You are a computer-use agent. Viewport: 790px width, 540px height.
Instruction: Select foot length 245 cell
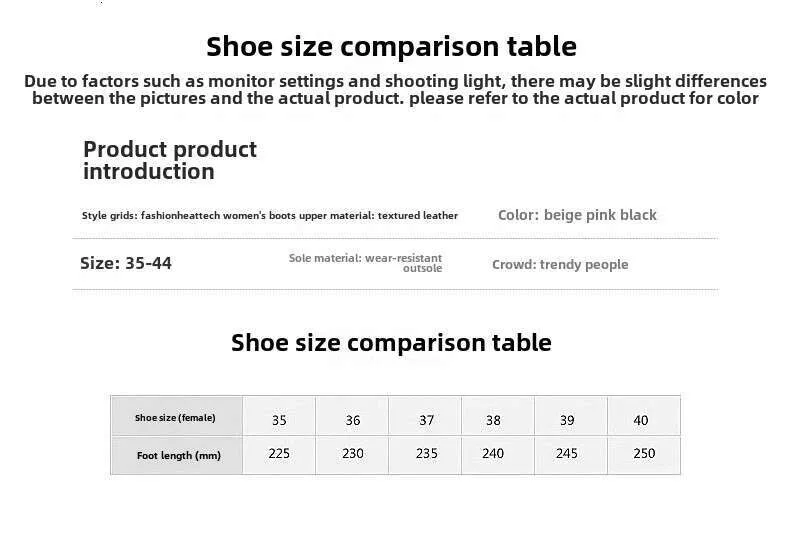click(571, 455)
